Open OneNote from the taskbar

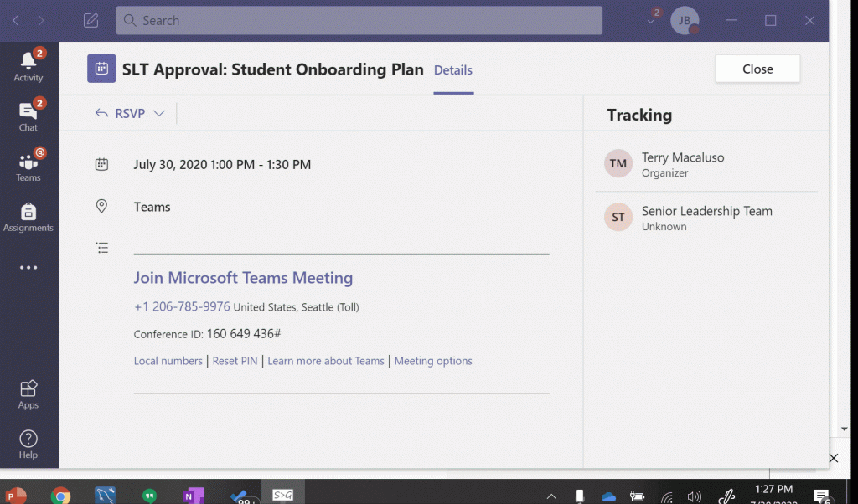tap(194, 496)
